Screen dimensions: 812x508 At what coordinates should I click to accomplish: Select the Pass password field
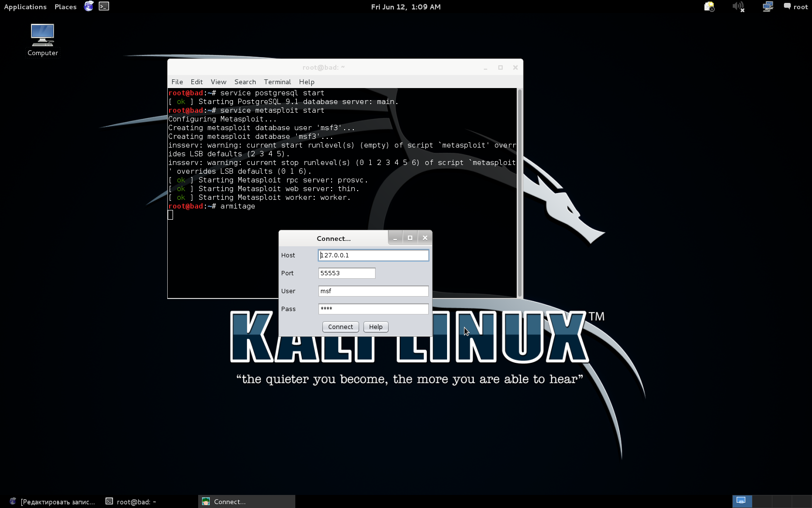[x=373, y=309]
